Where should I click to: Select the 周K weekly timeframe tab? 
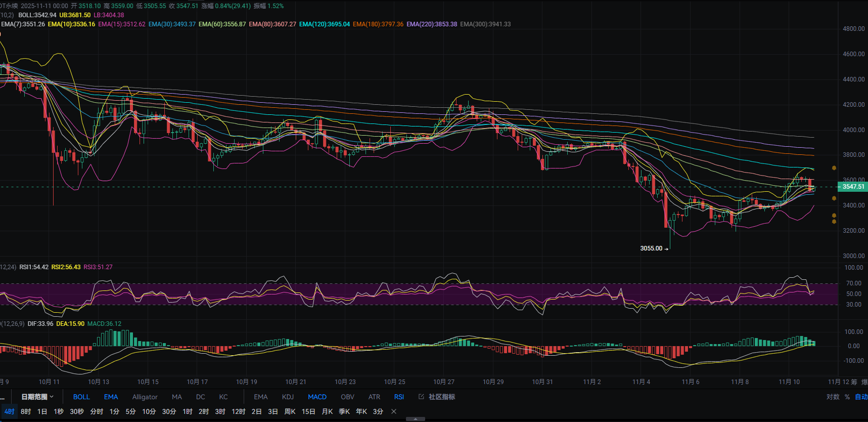coord(290,411)
